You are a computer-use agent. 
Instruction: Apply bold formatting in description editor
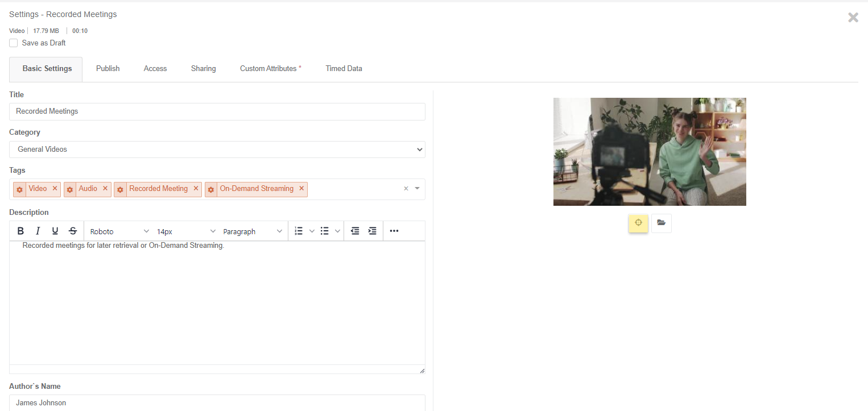20,231
